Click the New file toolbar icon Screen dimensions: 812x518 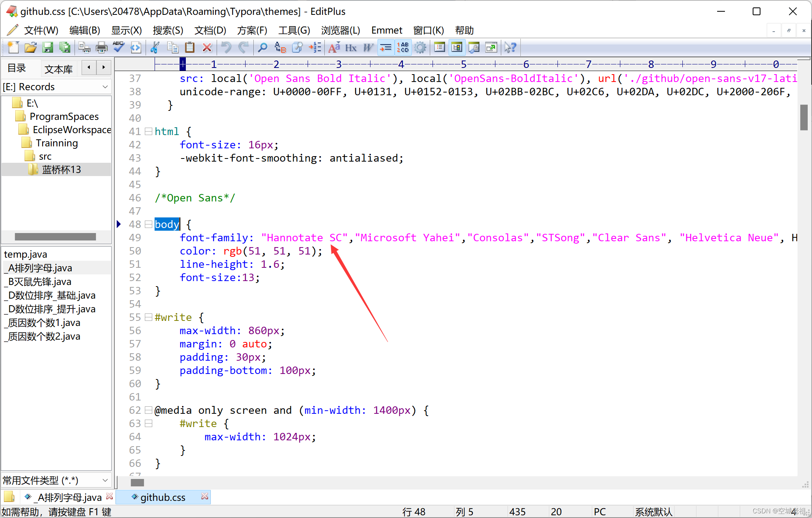tap(13, 48)
